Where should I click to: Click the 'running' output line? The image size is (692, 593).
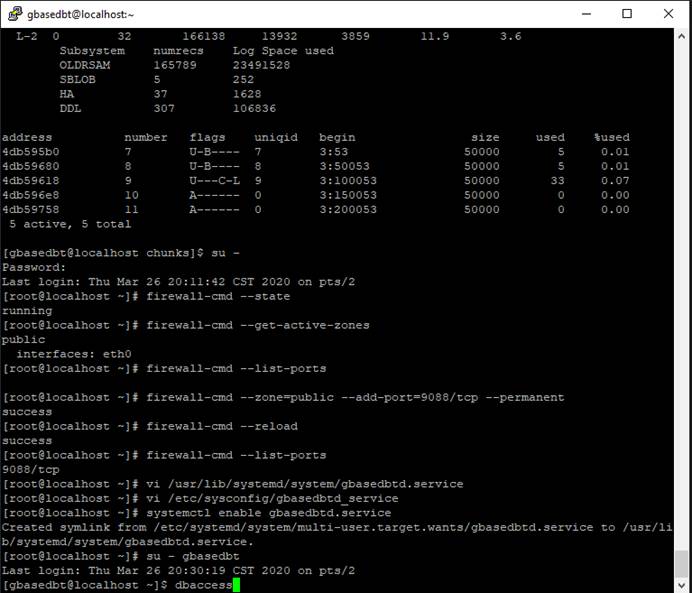27,311
